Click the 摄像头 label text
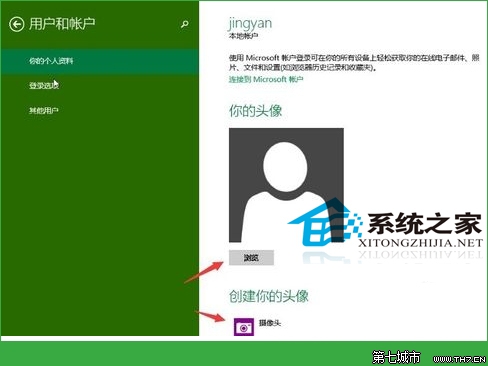 click(x=270, y=323)
